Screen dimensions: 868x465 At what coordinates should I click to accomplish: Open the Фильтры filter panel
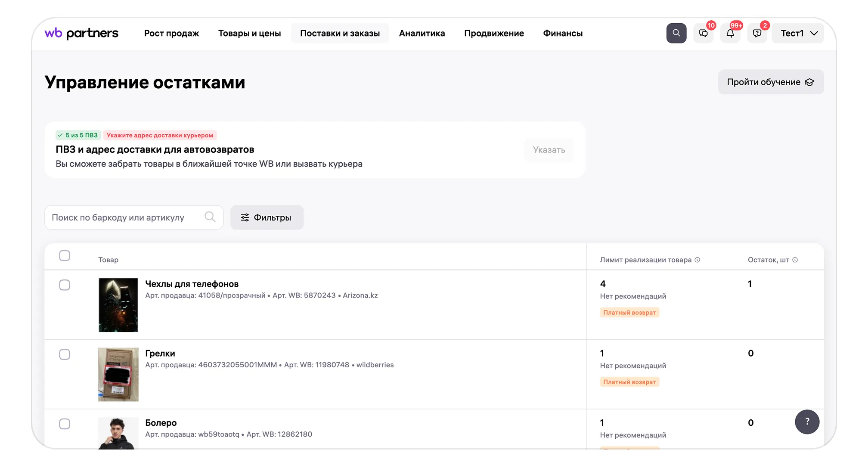click(267, 217)
